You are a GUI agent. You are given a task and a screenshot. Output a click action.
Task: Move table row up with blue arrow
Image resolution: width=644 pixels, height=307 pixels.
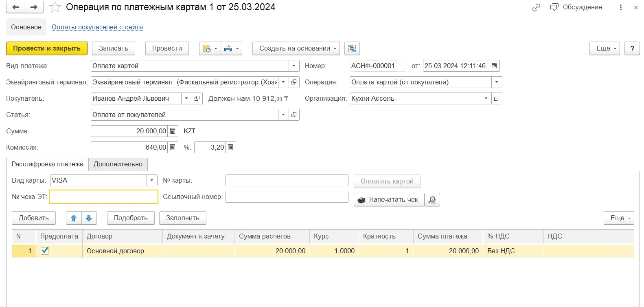point(74,218)
